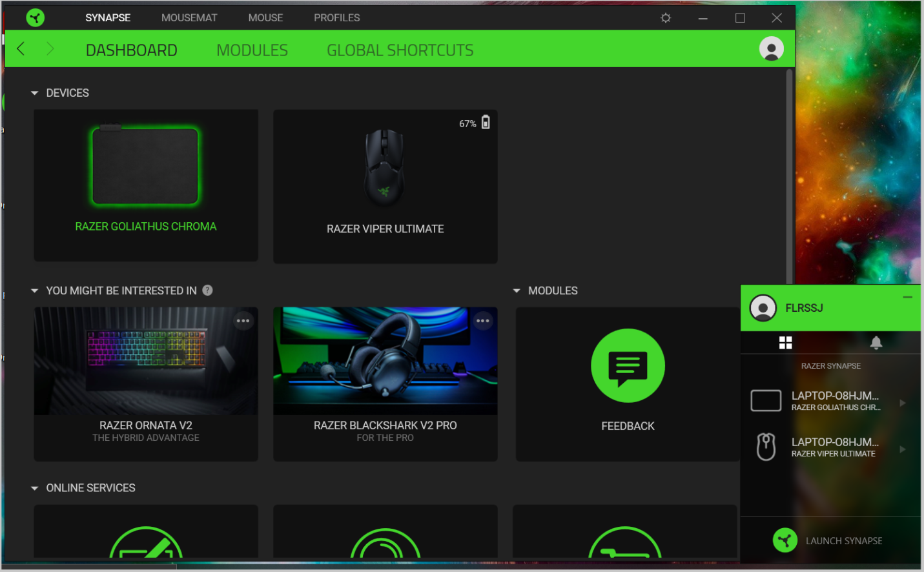Collapse the You Might Be Interested In section
924x572 pixels.
pos(35,291)
